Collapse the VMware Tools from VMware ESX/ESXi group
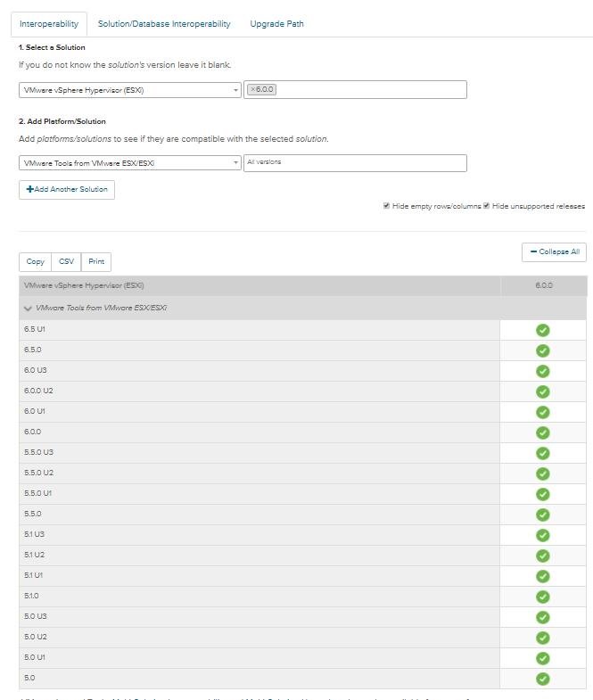 click(28, 308)
